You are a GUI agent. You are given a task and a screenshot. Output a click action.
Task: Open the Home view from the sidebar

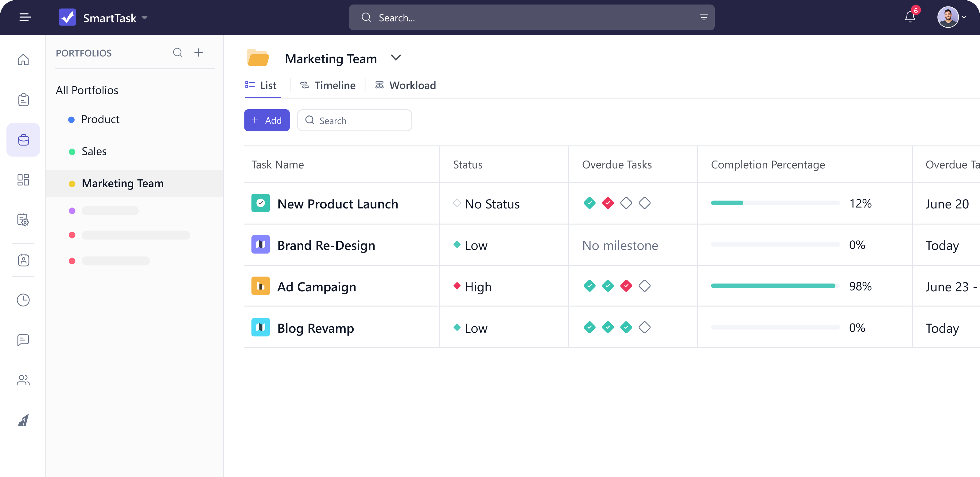(x=23, y=60)
